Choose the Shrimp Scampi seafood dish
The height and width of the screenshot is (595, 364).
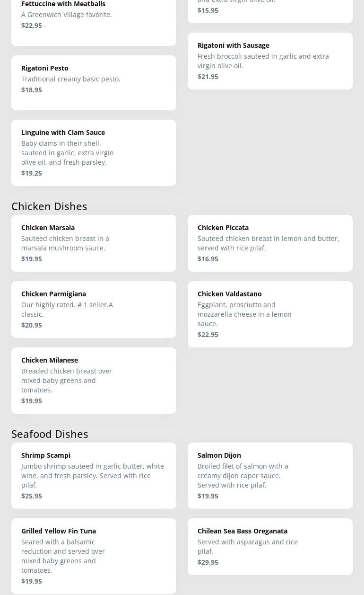[x=94, y=476]
